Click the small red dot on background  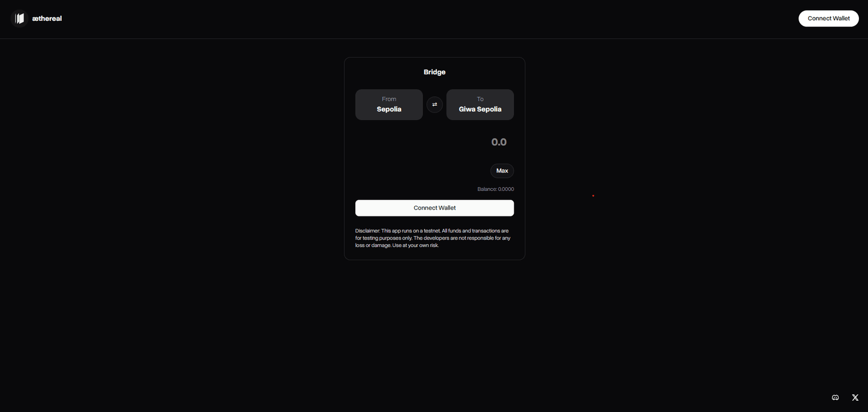593,196
